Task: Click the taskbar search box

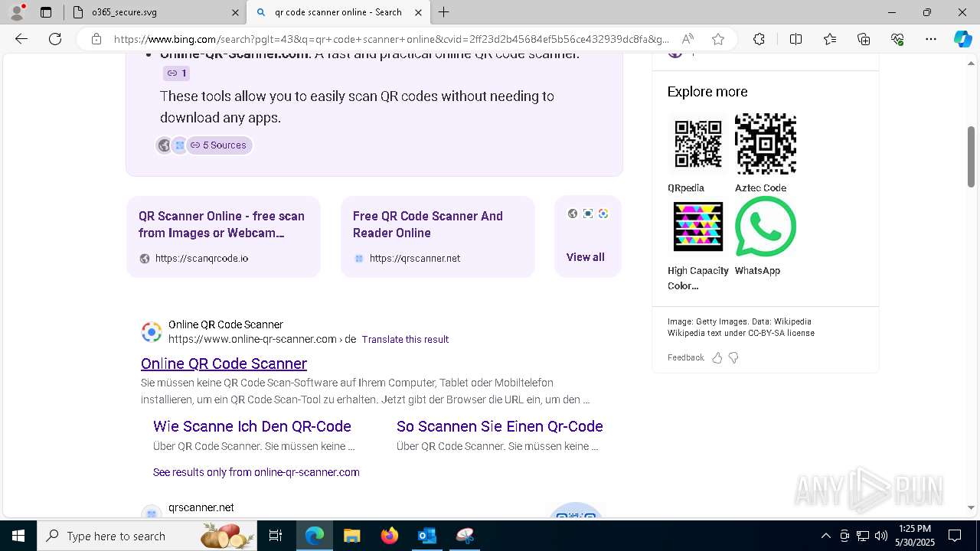Action: point(147,536)
